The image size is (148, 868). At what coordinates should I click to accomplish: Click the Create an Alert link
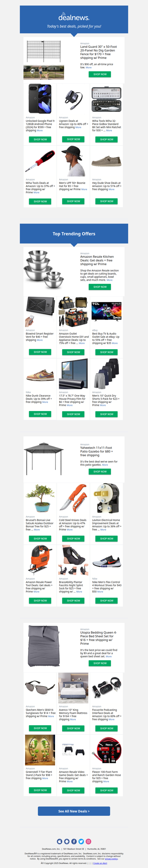(x=100, y=863)
